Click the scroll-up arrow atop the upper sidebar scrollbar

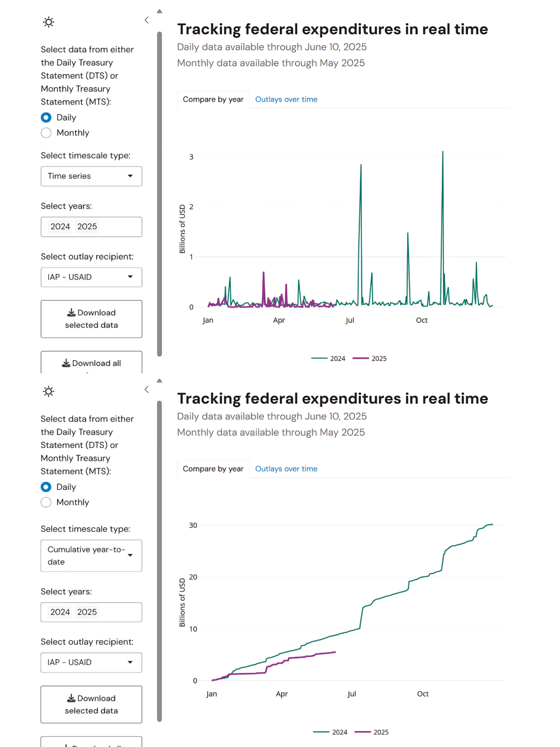click(159, 11)
